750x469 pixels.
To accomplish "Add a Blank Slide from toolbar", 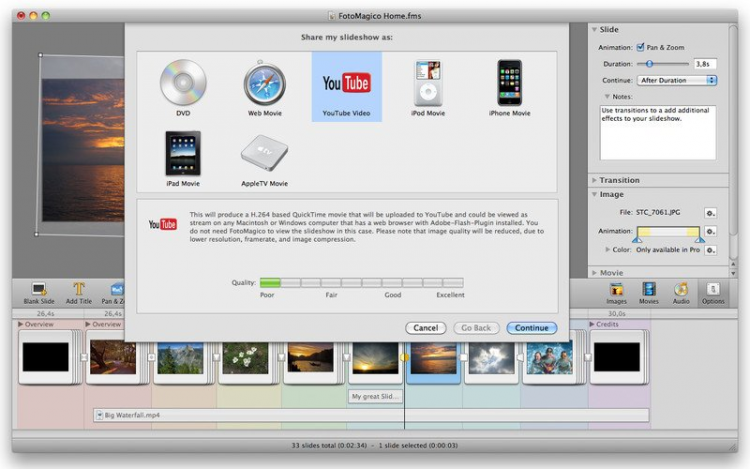I will pyautogui.click(x=39, y=293).
